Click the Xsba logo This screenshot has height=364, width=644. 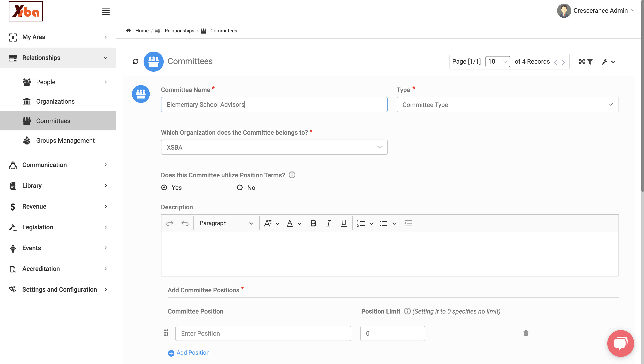26,11
